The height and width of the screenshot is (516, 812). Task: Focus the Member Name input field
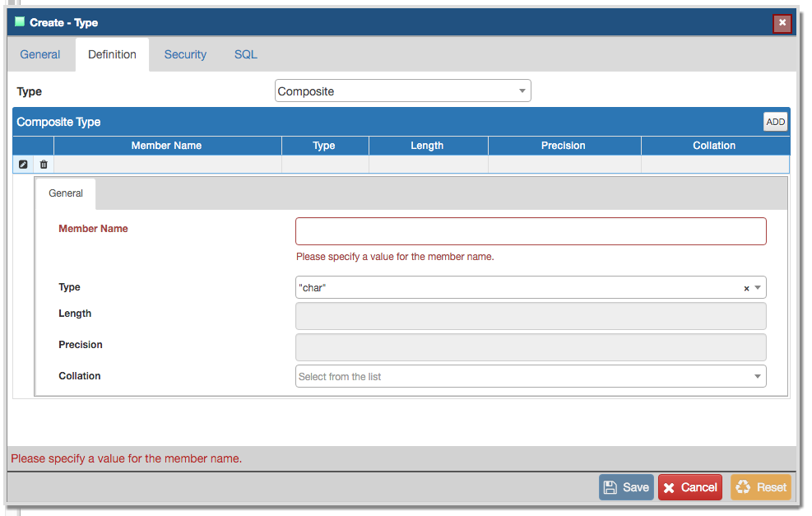point(531,231)
